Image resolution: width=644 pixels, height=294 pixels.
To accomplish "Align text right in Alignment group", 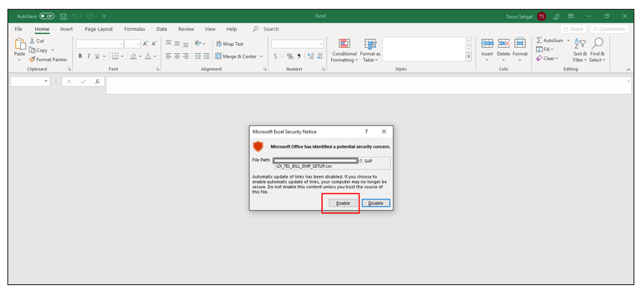I will (x=185, y=56).
